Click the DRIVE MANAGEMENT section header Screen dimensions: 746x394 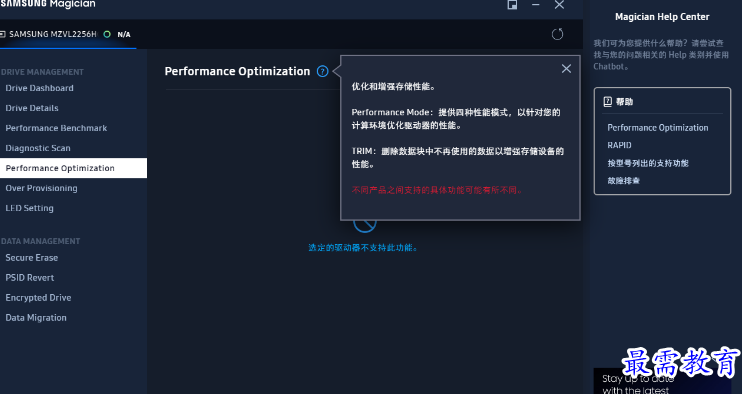[42, 72]
